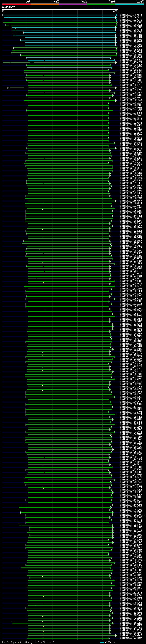This screenshot has height=644, width=146.
Task: Select hit label UniRef100_B9M6X1
Action: point(131,316)
